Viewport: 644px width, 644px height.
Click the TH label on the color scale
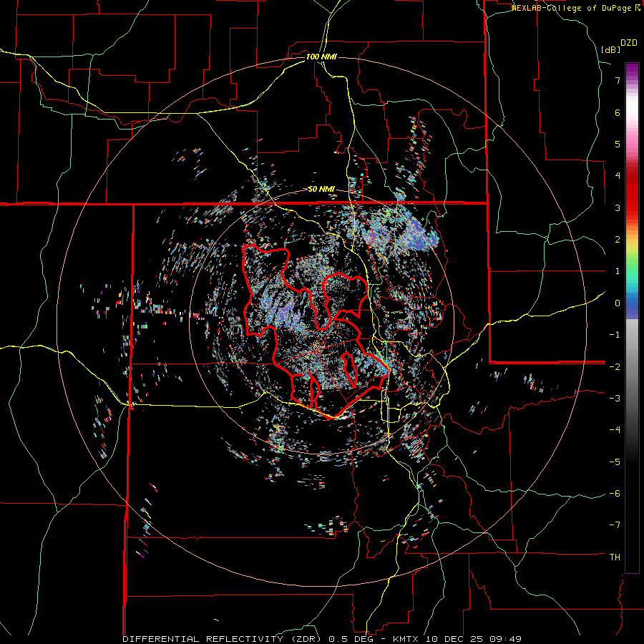615,557
